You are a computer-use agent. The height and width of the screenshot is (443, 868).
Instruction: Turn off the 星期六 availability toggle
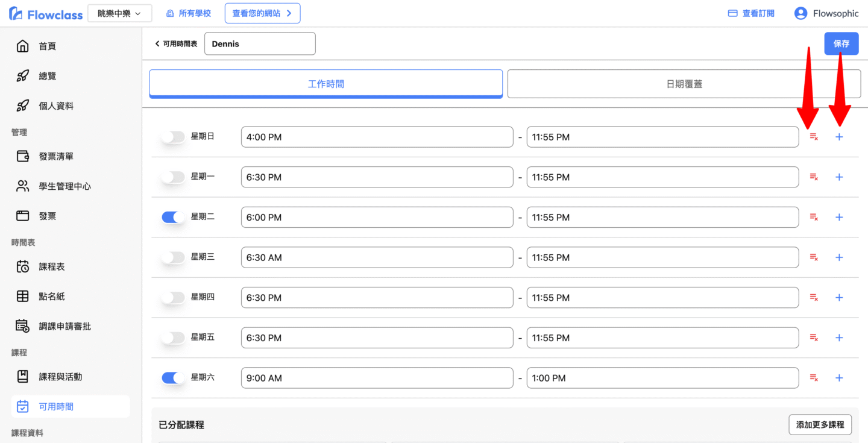coord(173,378)
